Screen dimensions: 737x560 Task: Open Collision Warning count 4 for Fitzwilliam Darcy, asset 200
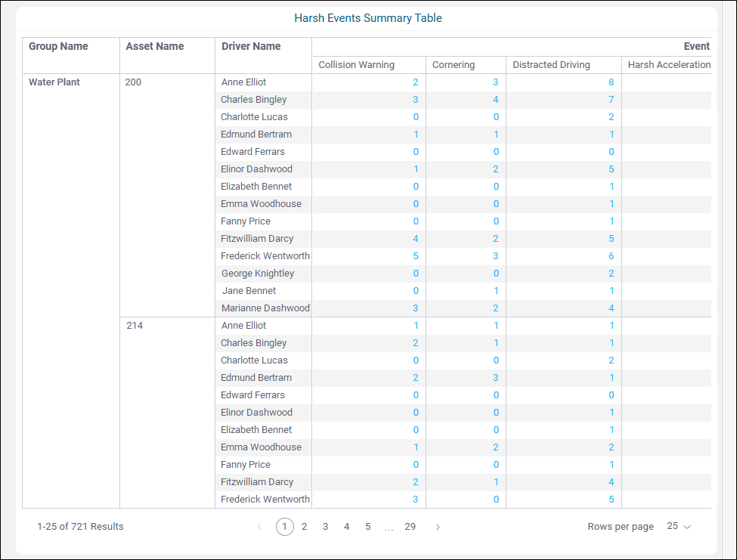click(x=416, y=239)
